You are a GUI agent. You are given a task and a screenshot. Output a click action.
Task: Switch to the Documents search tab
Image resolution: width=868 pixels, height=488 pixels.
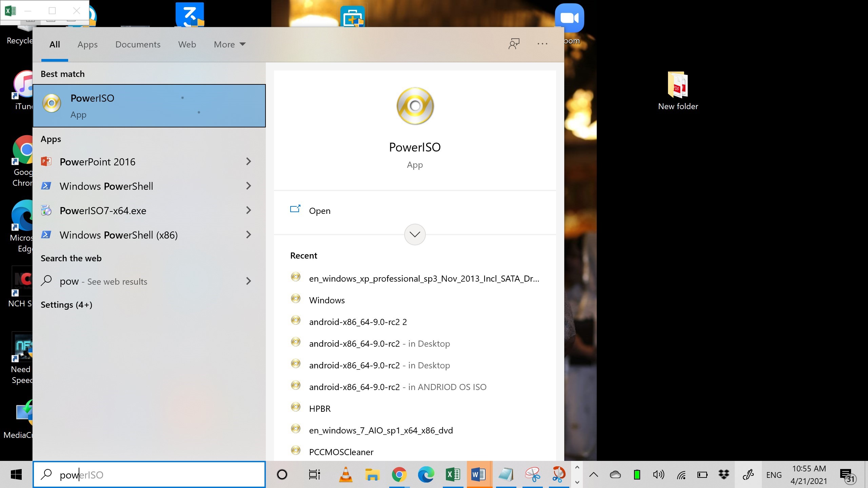[138, 44]
